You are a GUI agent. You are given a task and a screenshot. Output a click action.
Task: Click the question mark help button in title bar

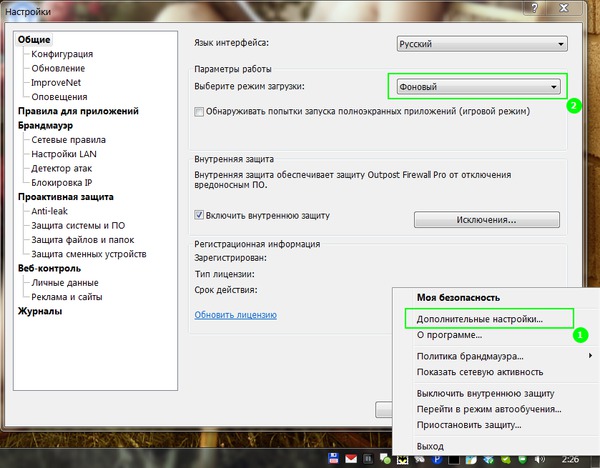click(x=535, y=8)
